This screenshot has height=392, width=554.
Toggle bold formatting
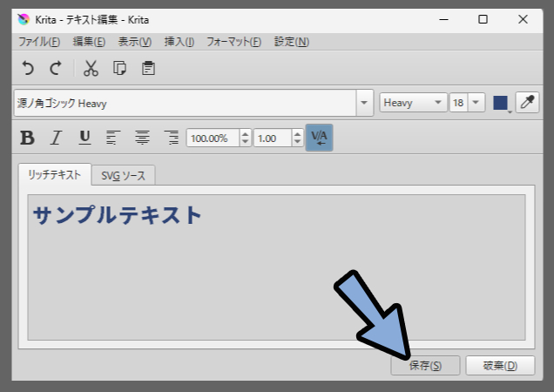(28, 138)
